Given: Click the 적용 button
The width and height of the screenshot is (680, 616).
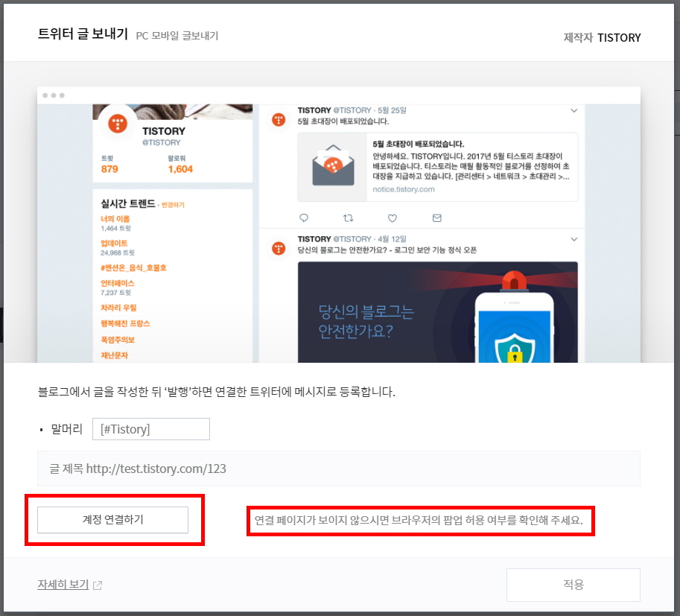Looking at the screenshot, I should pos(573,585).
